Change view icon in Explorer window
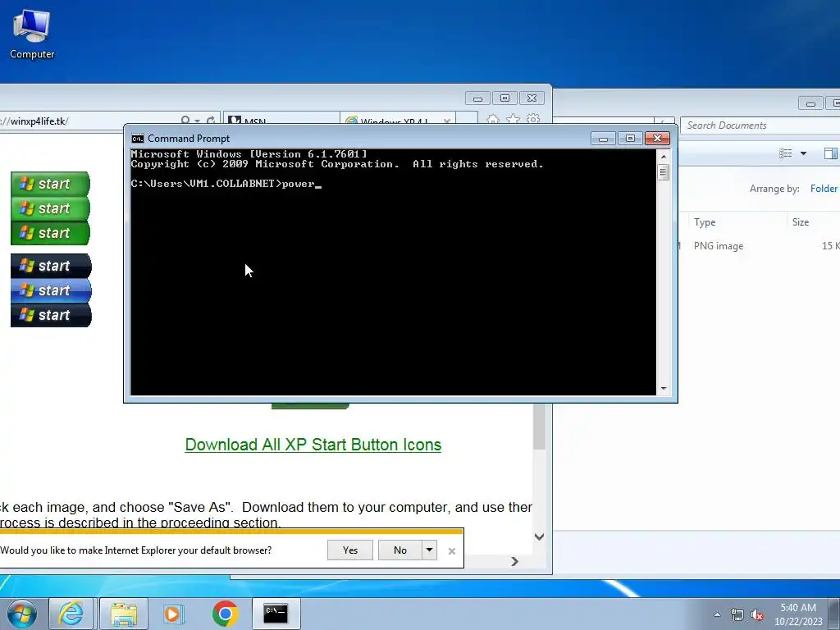This screenshot has height=630, width=840. (786, 153)
